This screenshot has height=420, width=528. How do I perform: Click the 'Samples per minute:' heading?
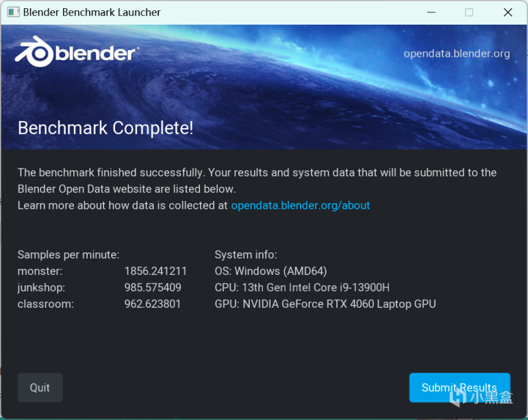point(68,254)
